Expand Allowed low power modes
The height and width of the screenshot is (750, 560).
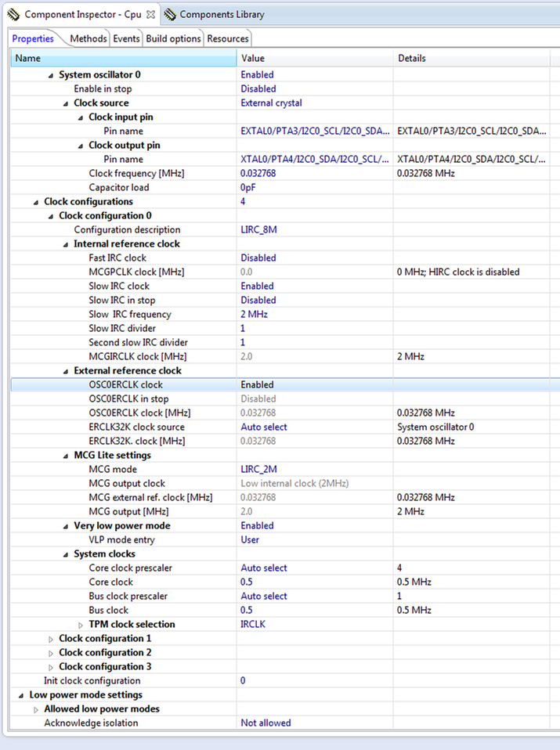36,709
